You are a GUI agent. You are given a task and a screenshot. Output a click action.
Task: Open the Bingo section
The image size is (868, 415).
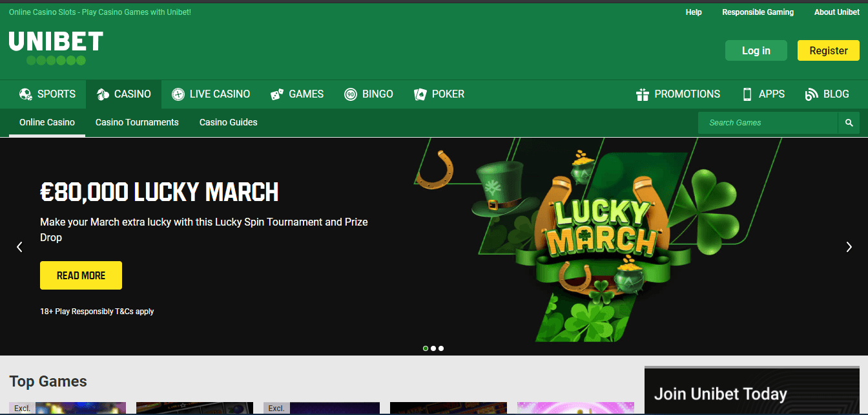(369, 94)
